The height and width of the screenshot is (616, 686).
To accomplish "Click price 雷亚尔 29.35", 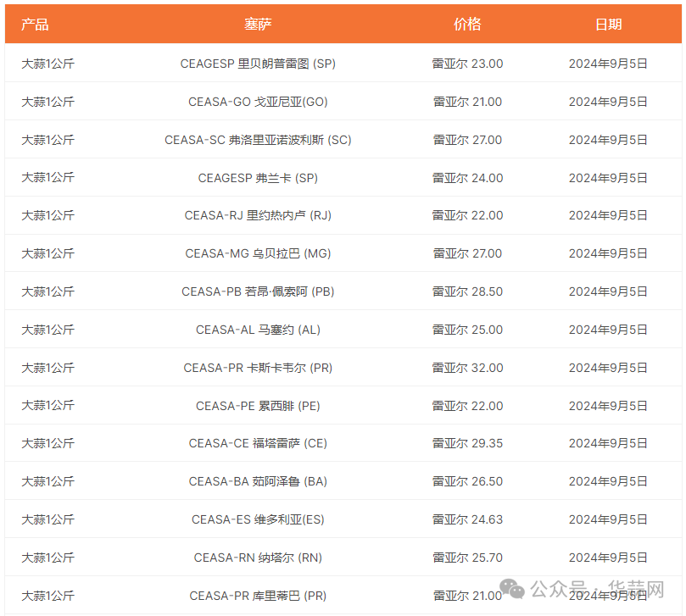I will click(x=467, y=443).
